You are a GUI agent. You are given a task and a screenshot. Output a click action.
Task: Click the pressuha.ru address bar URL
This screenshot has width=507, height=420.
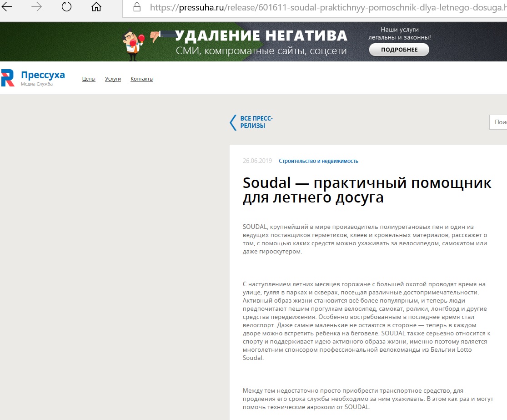point(328,7)
